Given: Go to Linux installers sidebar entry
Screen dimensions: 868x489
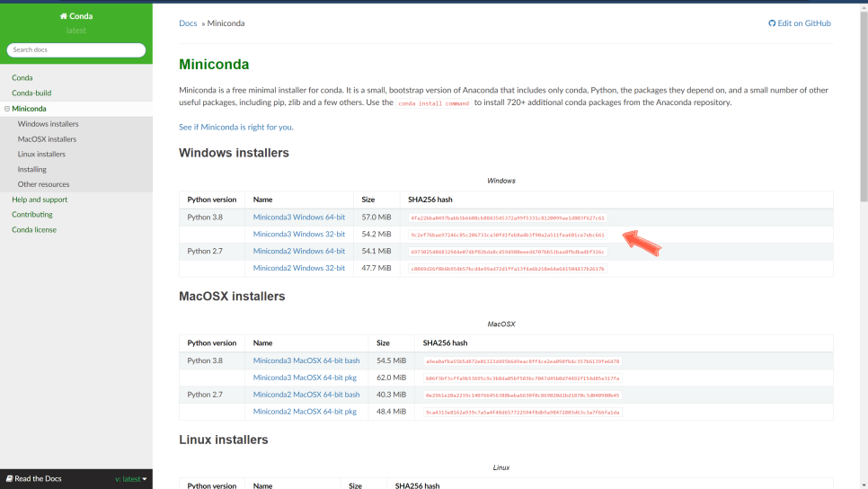Looking at the screenshot, I should click(41, 154).
